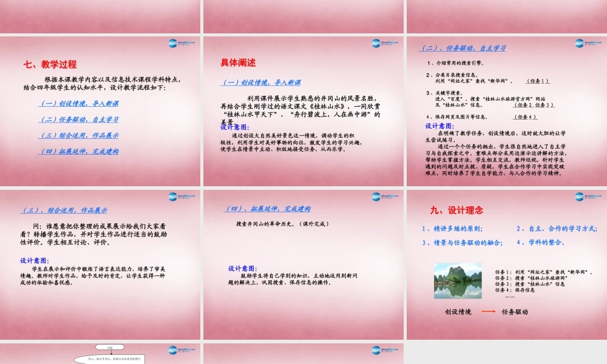607x364 pixels.
Task: Select the flowchart slide thumbnail at bottom left
Action: coord(100,354)
